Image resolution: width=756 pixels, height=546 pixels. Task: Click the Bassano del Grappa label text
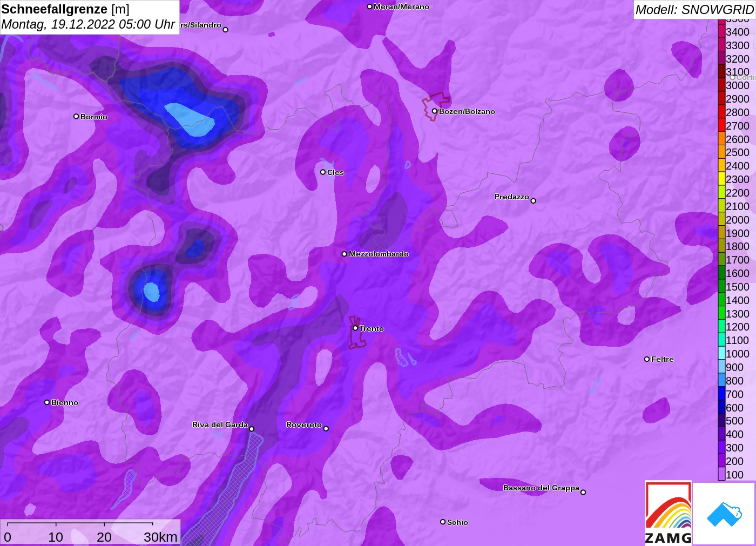click(x=541, y=488)
